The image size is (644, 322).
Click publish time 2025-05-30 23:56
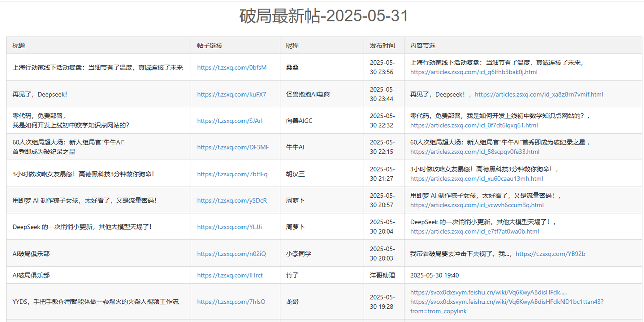pyautogui.click(x=382, y=67)
